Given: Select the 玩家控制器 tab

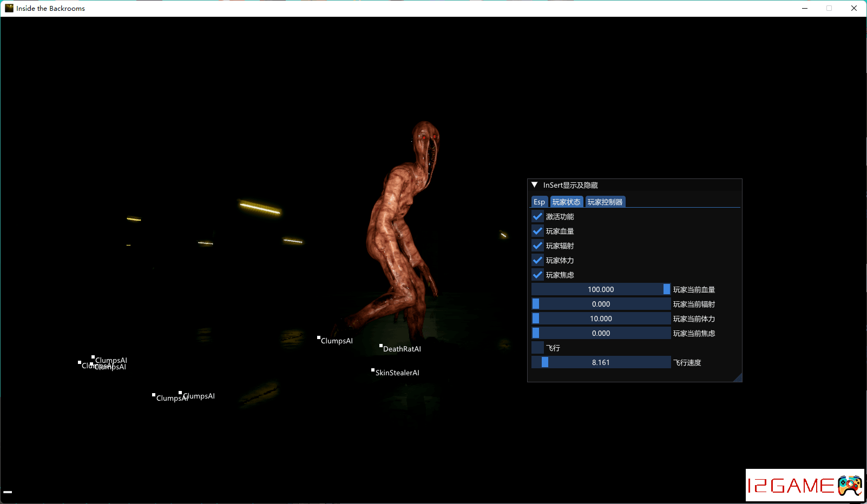Looking at the screenshot, I should point(606,202).
